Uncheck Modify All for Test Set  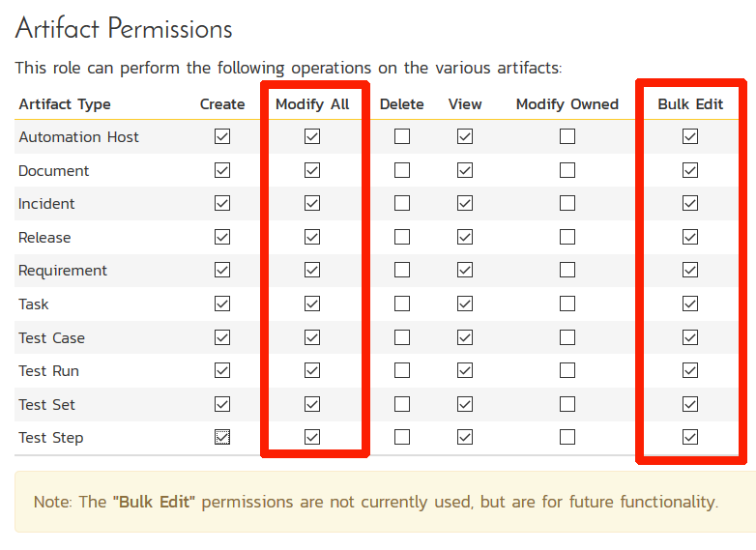tap(311, 404)
